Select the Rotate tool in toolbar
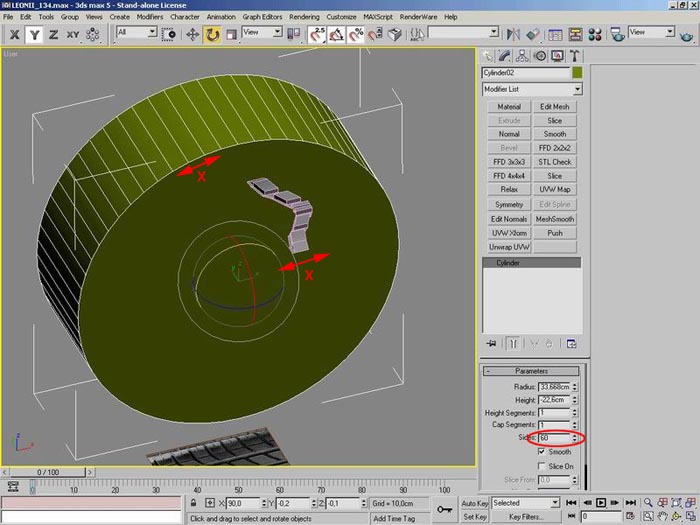This screenshot has height=525, width=700. [x=212, y=34]
